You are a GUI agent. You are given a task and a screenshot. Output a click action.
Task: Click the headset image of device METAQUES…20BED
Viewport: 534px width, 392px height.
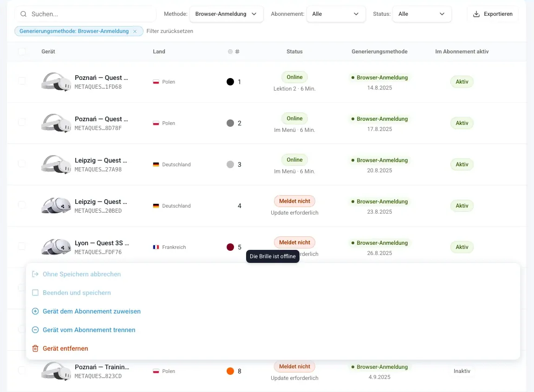click(x=56, y=206)
